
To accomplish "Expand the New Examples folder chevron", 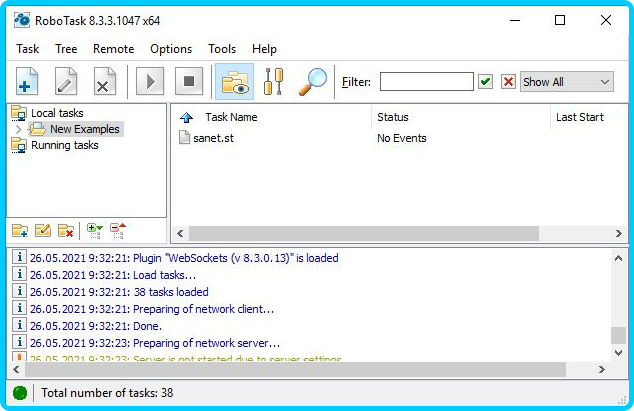I will point(18,129).
